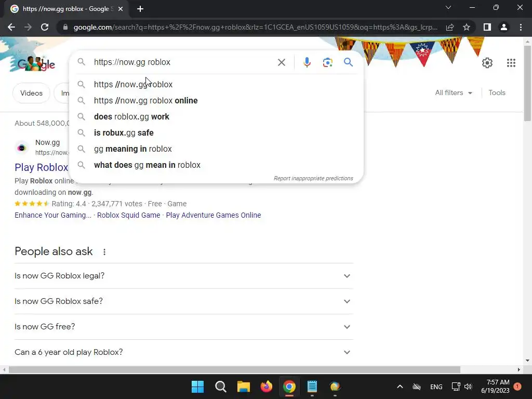Viewport: 532px width, 399px height.
Task: Click the vertical page scrollbar thumb
Action: pos(527,84)
